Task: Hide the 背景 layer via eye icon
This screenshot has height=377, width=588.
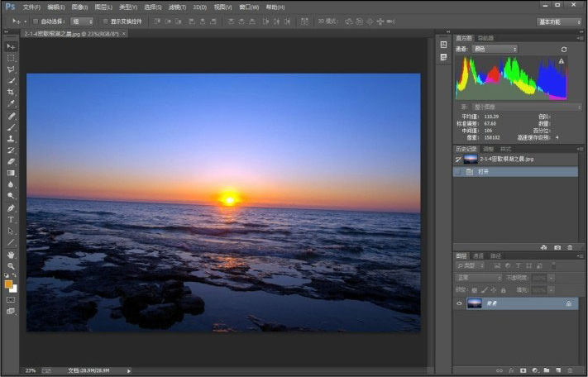Action: (x=460, y=304)
